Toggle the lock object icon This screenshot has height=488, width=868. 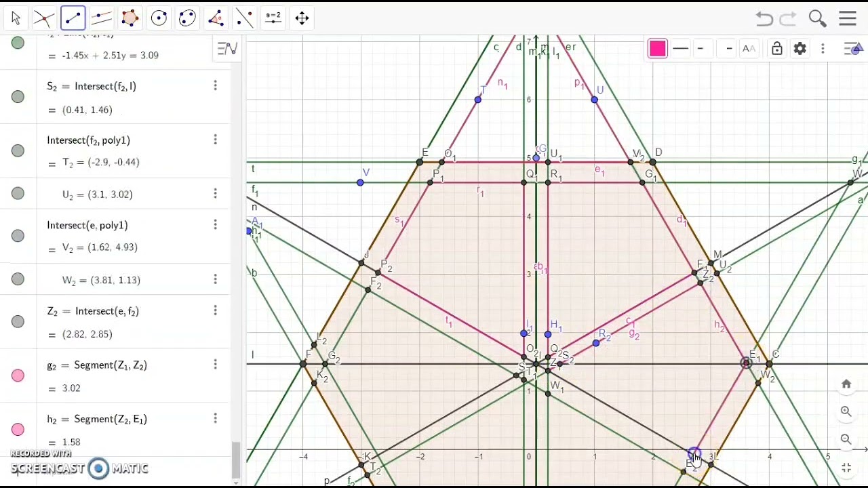(777, 49)
